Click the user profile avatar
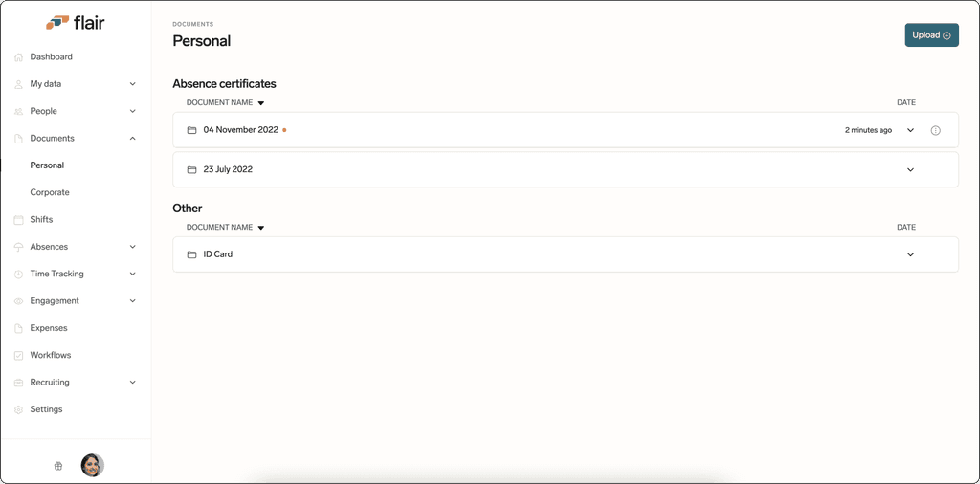Screen dimensions: 980x484 pos(93,465)
